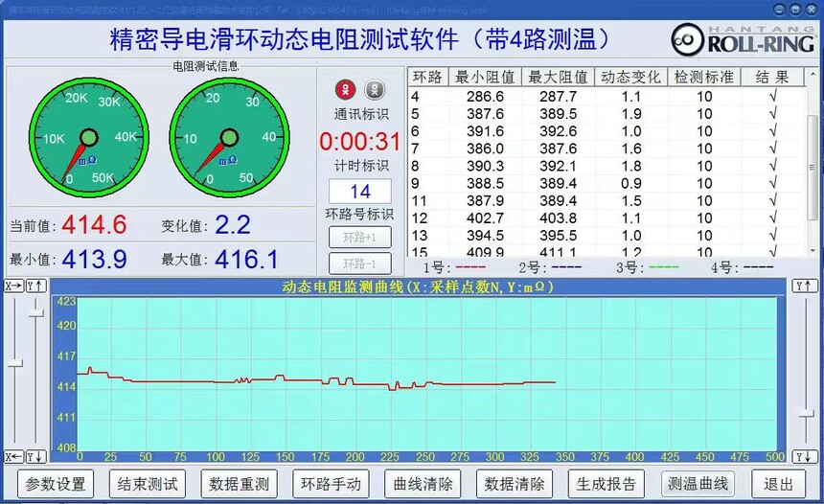Select the cell 392.1 in row 8
This screenshot has height=504, width=824.
[558, 166]
